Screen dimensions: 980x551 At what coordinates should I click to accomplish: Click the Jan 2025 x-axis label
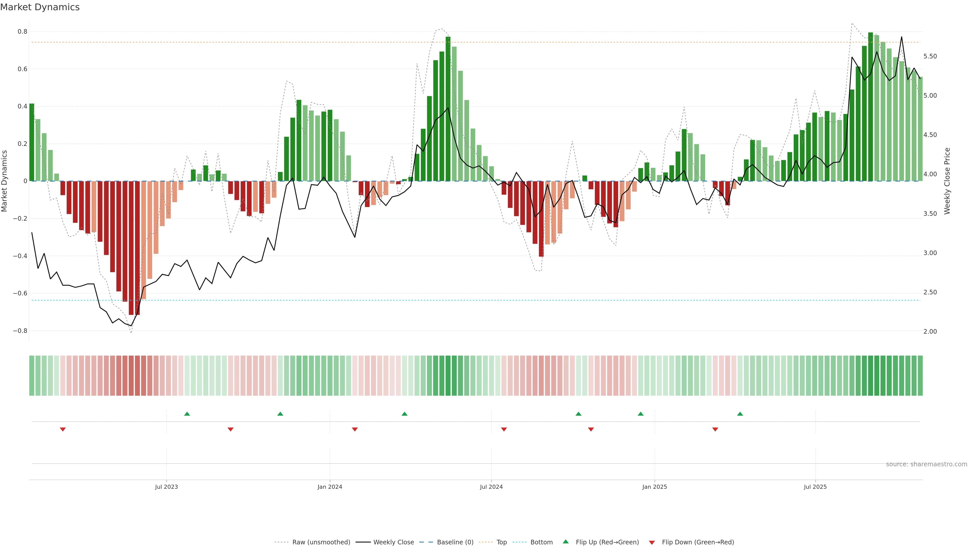pyautogui.click(x=654, y=487)
